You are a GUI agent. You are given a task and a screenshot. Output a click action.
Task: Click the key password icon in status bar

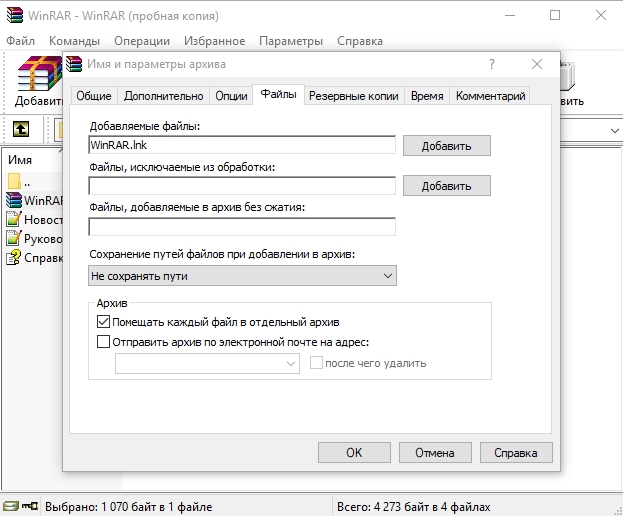coord(30,506)
